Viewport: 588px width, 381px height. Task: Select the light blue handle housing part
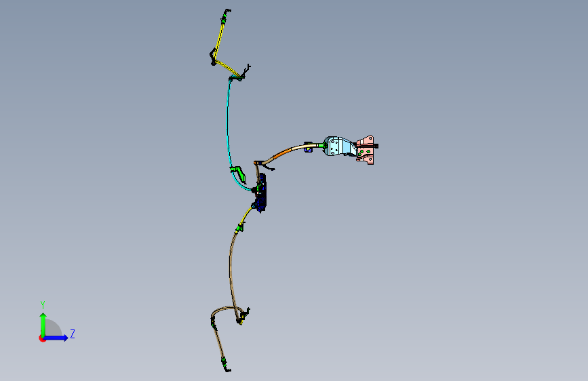point(339,146)
